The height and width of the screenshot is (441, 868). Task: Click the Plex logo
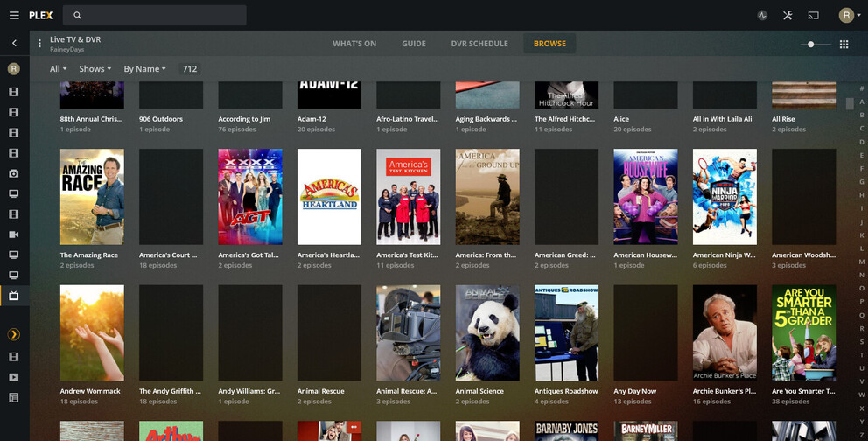click(41, 16)
